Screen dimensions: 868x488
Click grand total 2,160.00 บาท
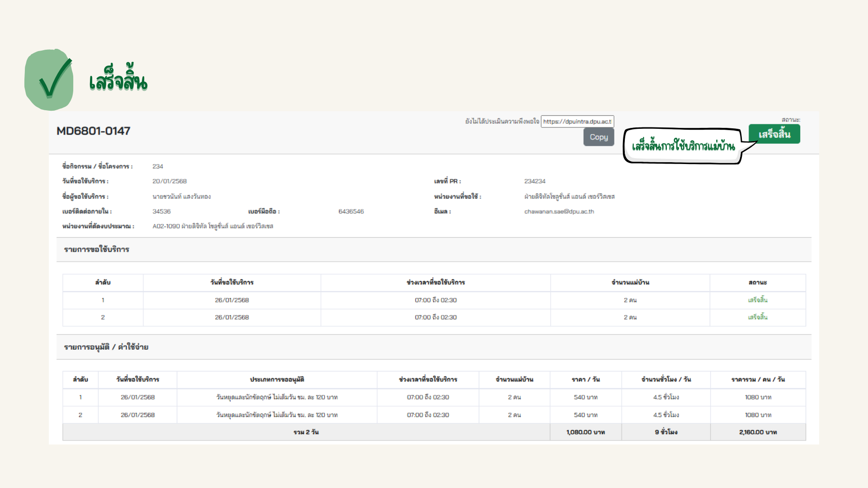click(758, 432)
